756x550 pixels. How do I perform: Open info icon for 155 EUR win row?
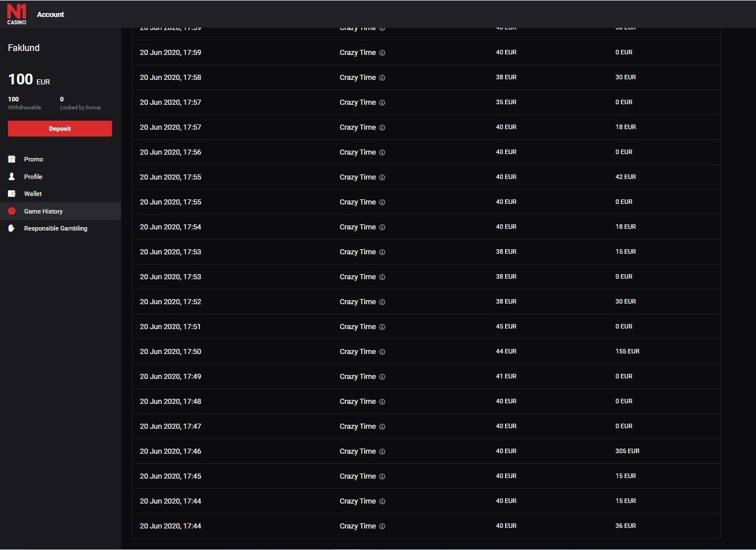[382, 352]
